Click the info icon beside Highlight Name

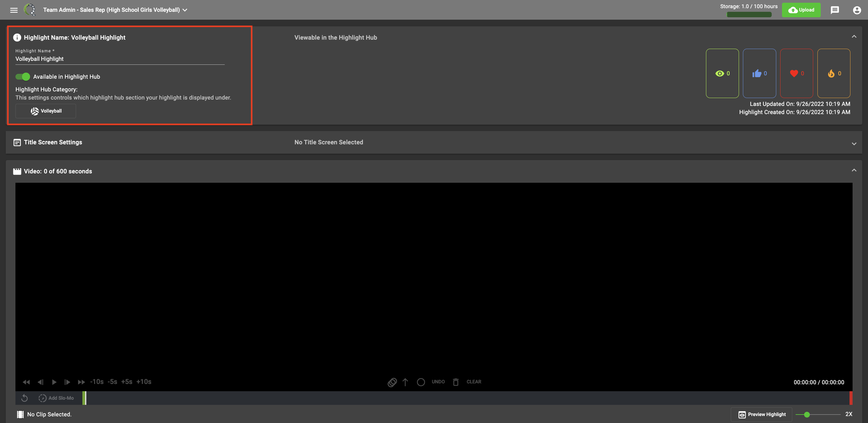point(17,38)
